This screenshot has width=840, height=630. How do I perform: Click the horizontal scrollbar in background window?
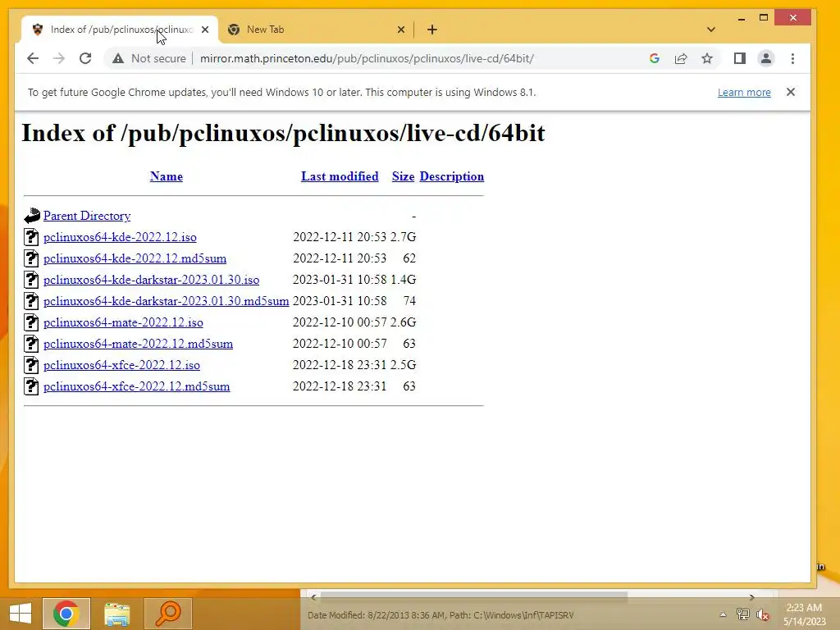(473, 597)
